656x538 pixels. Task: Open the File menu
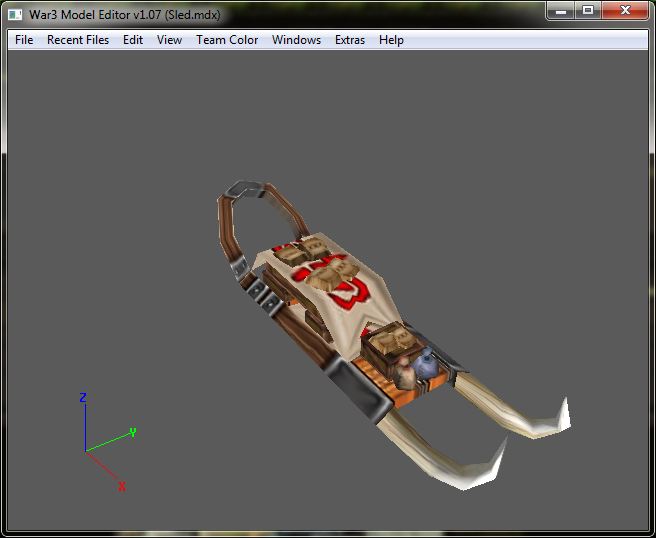tap(24, 40)
